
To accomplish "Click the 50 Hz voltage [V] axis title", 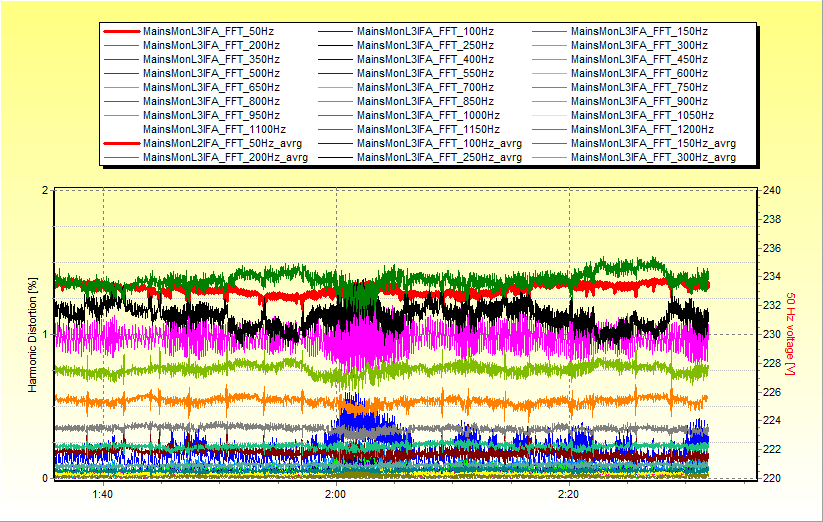I will point(790,334).
